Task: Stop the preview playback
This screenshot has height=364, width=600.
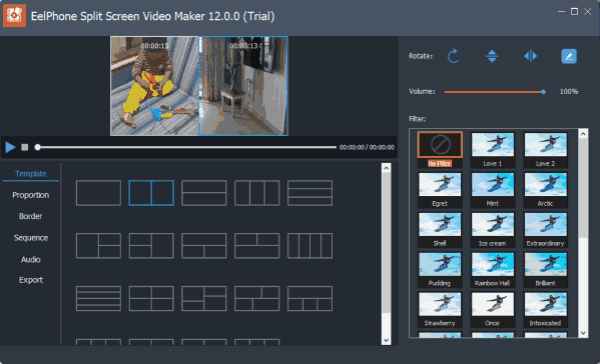Action: click(x=24, y=147)
